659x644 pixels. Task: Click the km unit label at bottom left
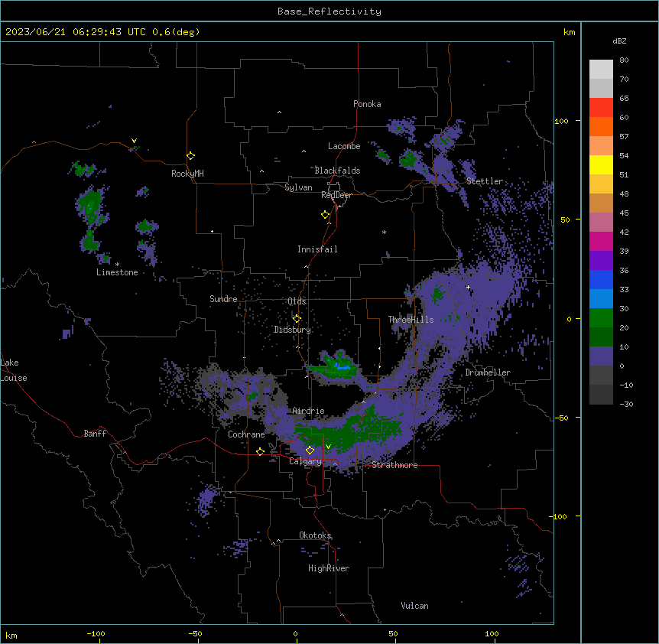(11, 636)
